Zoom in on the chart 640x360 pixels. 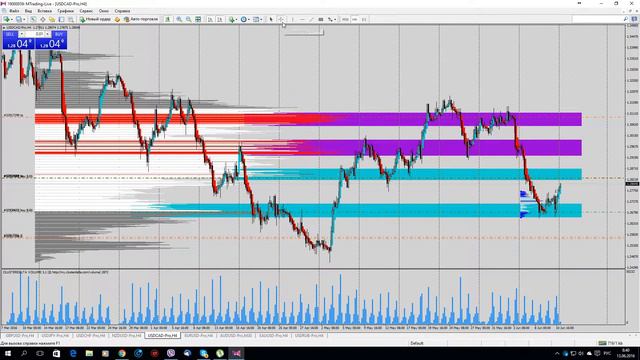[179, 19]
